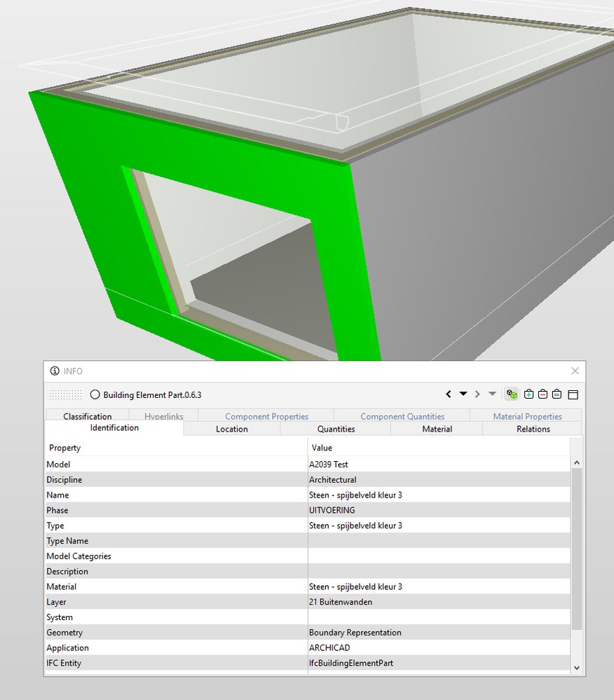Open the Component Quantities tab
Image resolution: width=614 pixels, height=700 pixels.
[x=402, y=416]
